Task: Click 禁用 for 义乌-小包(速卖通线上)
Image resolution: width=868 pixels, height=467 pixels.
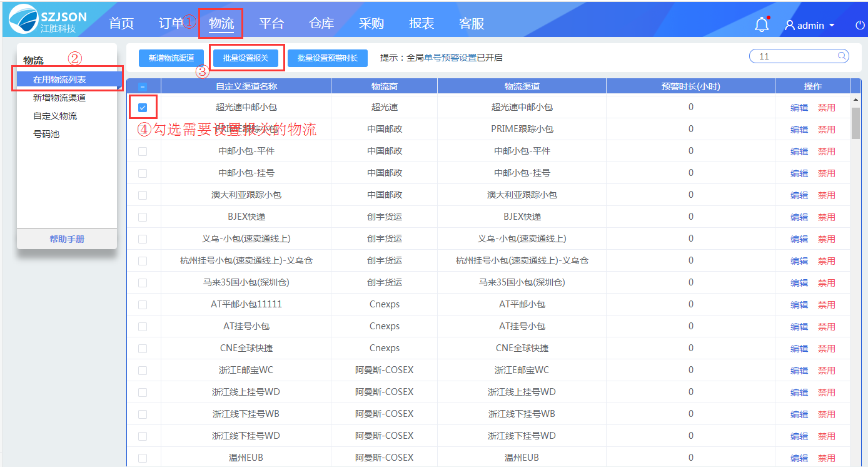Action: pyautogui.click(x=827, y=239)
